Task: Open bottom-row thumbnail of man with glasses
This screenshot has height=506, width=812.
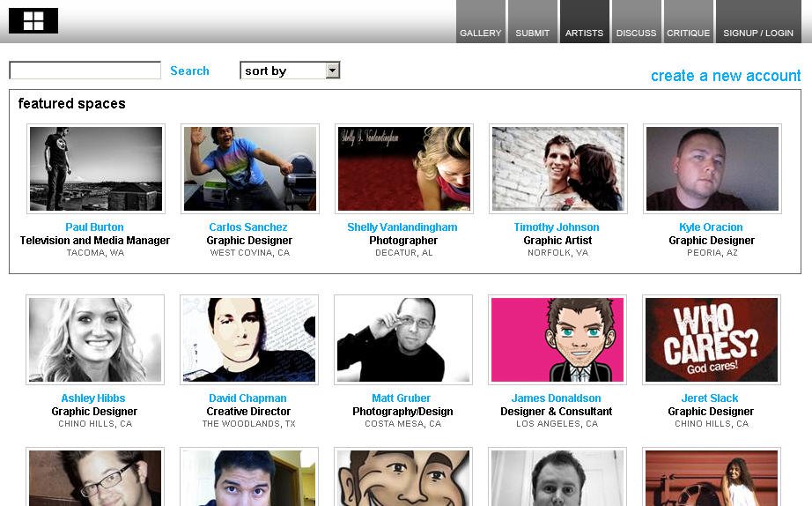Action: tap(95, 477)
